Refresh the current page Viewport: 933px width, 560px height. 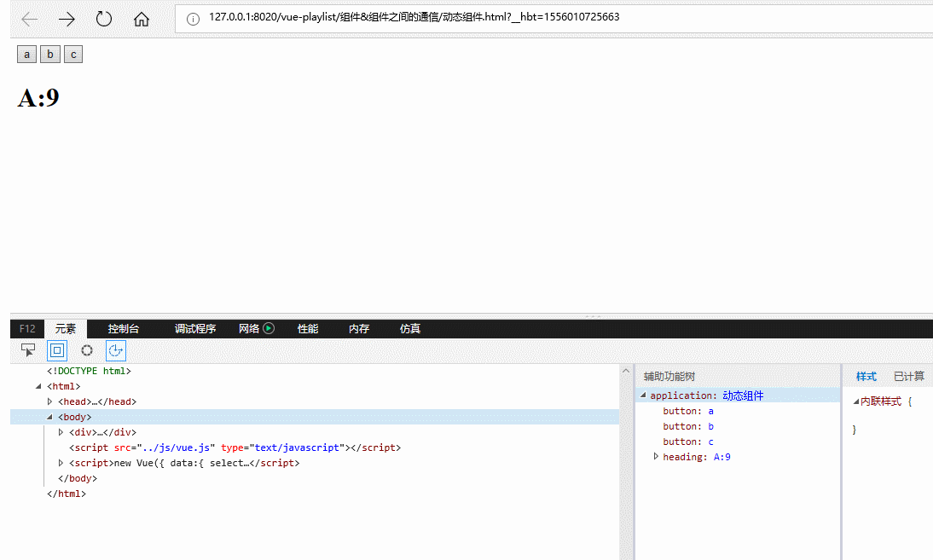(104, 19)
